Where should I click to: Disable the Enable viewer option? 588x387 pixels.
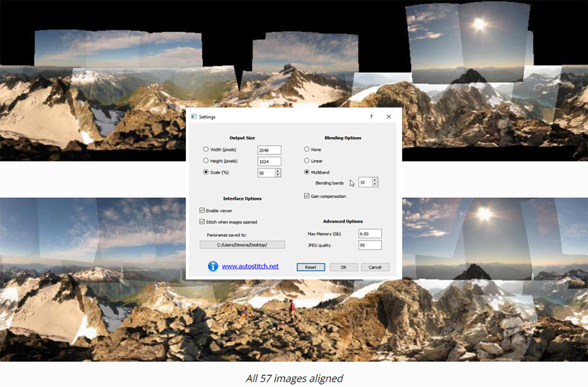click(201, 210)
